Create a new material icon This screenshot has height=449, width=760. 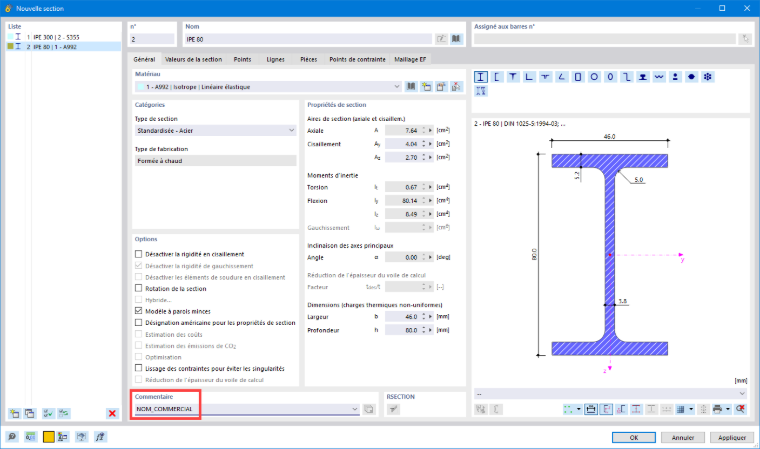point(426,87)
